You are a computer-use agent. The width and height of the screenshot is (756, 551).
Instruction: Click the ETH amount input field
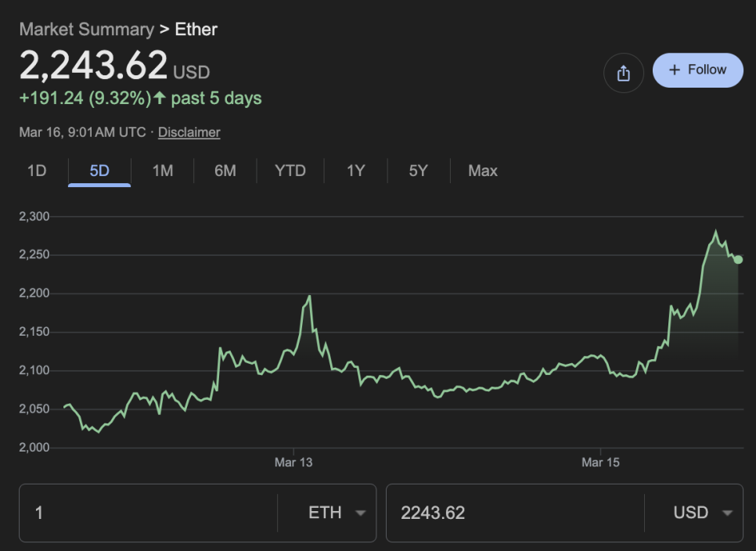pos(149,513)
